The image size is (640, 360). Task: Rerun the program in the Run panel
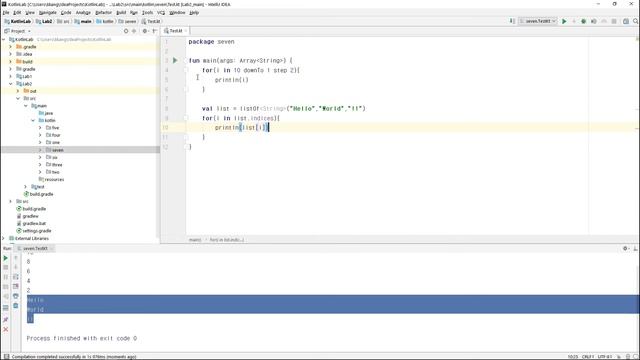click(6, 258)
